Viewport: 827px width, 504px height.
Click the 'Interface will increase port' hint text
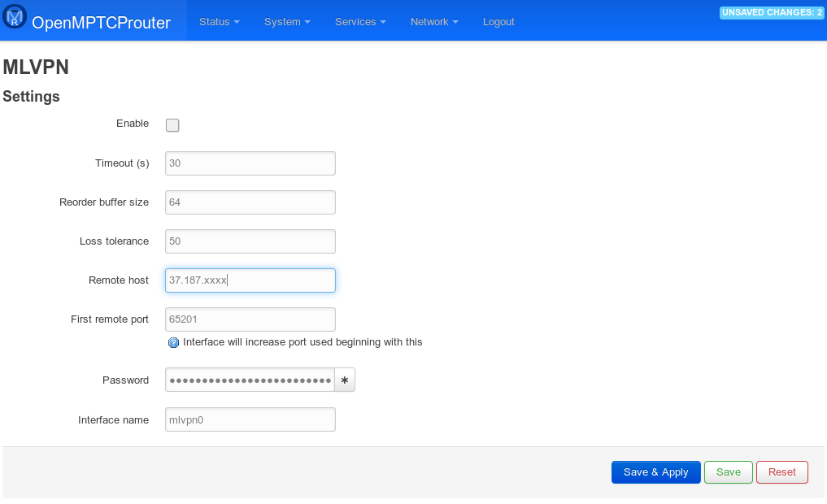[303, 342]
